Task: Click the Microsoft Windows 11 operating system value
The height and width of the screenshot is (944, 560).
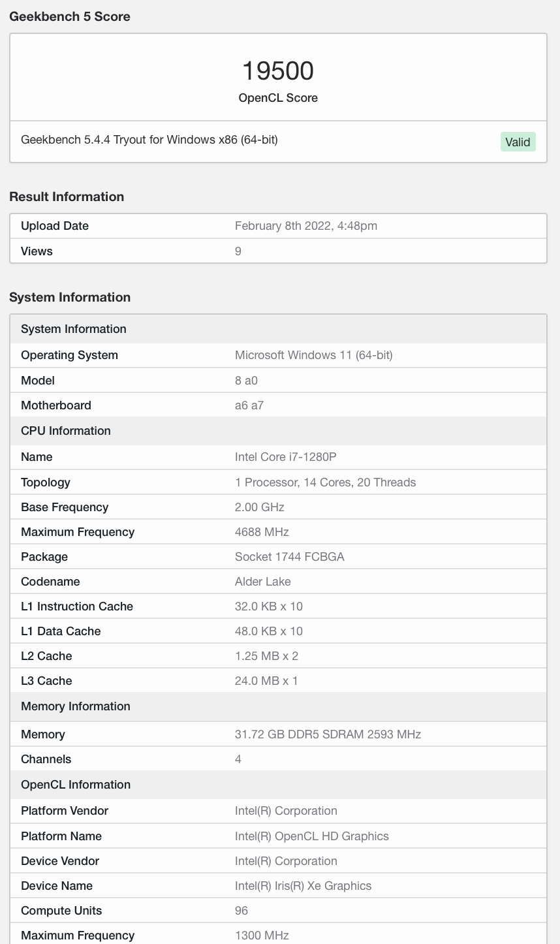Action: (x=313, y=355)
